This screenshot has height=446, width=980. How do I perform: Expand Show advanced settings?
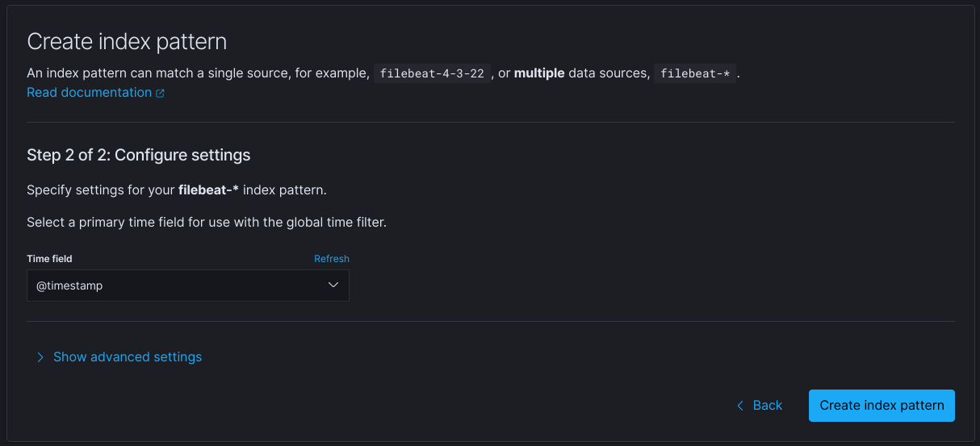point(128,356)
